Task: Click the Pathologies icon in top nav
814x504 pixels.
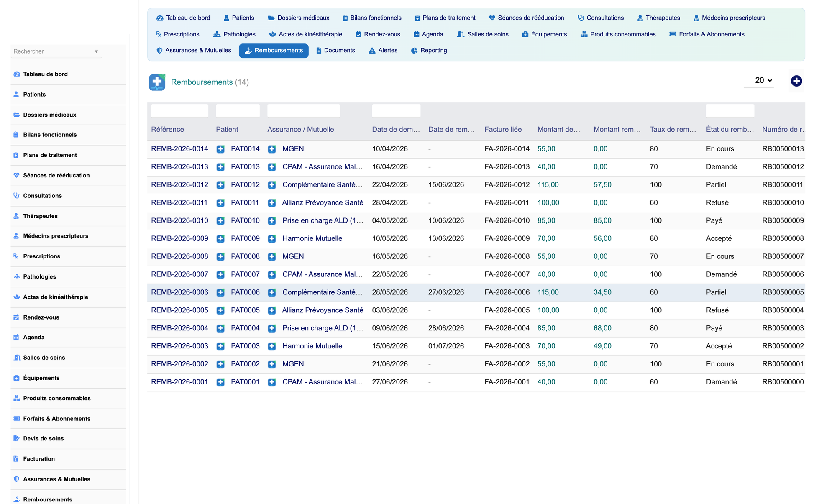Action: tap(217, 34)
